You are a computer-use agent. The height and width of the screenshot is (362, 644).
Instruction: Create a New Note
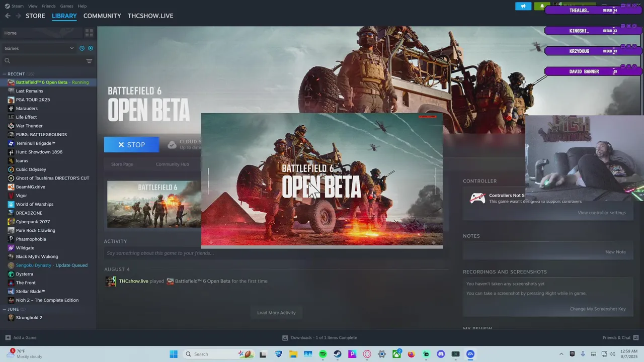point(615,252)
